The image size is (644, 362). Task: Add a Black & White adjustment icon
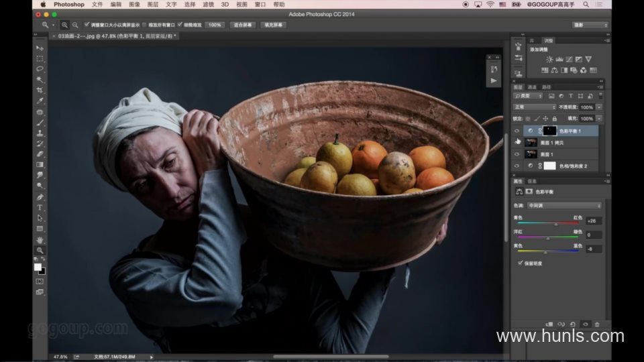[564, 70]
